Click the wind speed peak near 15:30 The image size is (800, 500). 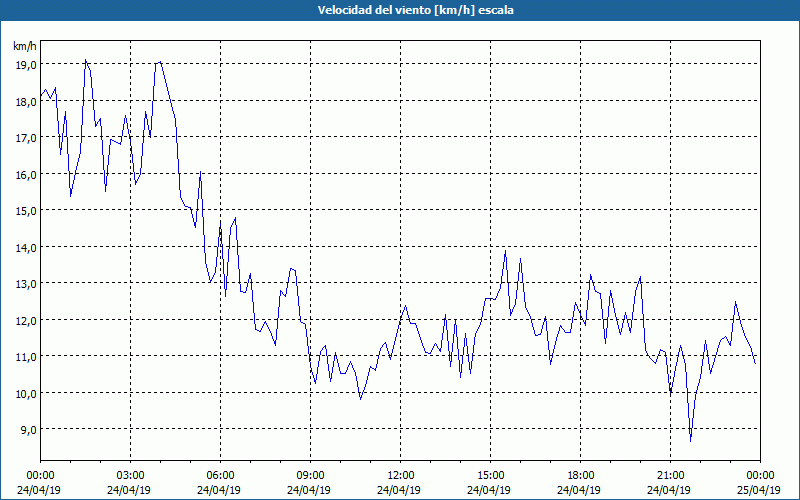point(505,251)
